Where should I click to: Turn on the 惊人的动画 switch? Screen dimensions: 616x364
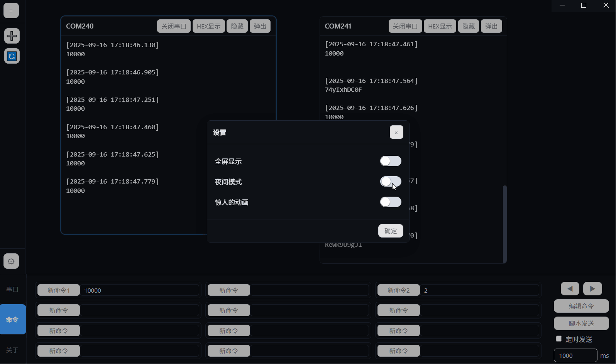click(390, 202)
